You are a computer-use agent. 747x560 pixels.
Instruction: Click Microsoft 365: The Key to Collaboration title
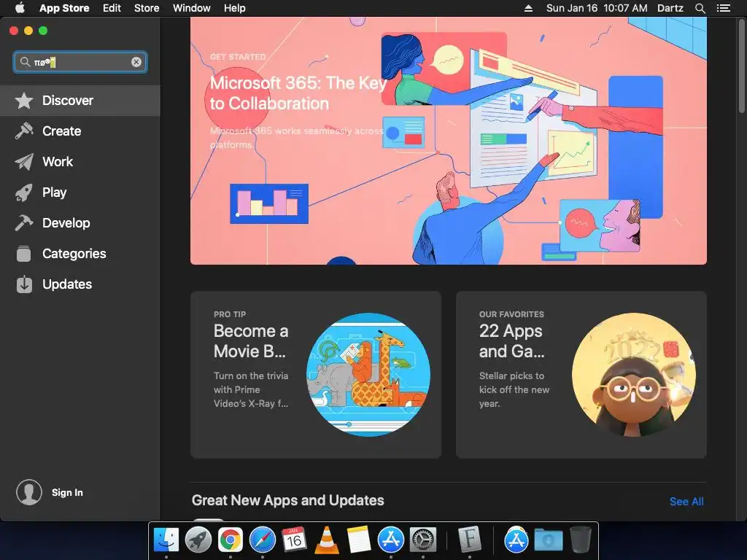[x=298, y=93]
